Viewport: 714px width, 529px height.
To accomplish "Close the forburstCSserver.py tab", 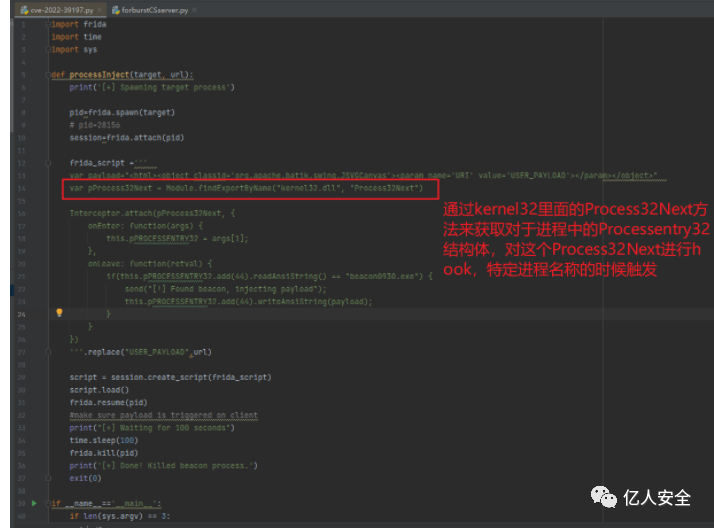I will 194,10.
